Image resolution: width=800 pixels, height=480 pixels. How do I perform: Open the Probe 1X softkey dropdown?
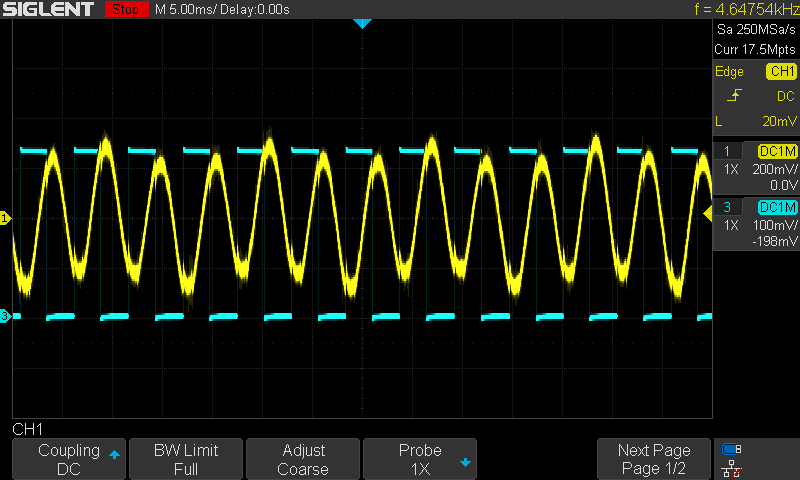(x=420, y=459)
